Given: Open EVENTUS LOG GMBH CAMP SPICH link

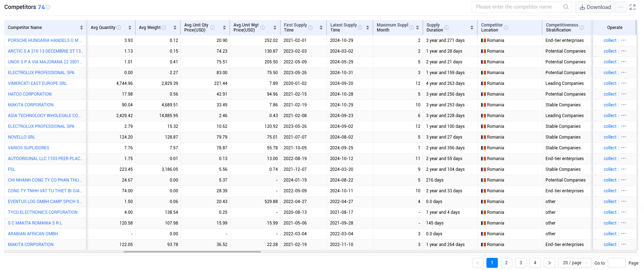Looking at the screenshot, I should (45, 202).
